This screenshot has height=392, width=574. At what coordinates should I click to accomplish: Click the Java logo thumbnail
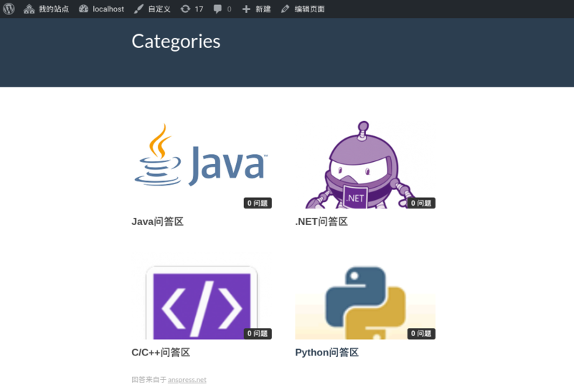click(x=202, y=165)
